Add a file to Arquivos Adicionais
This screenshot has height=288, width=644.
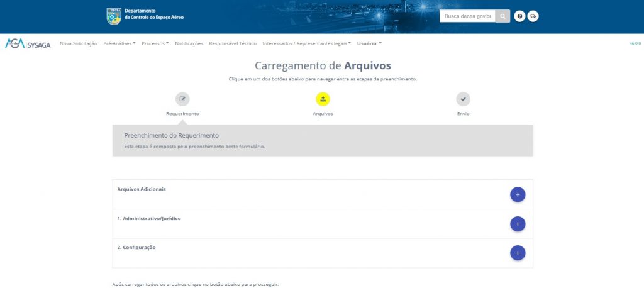coord(518,195)
